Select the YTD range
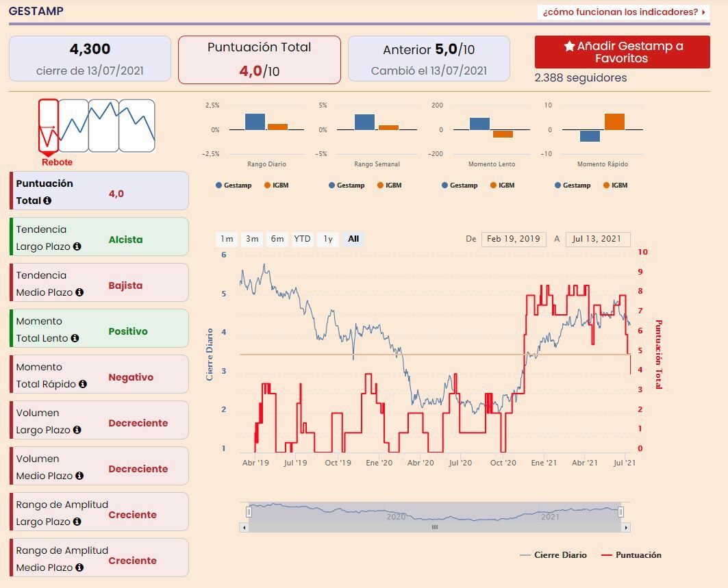728x588 pixels. tap(302, 239)
